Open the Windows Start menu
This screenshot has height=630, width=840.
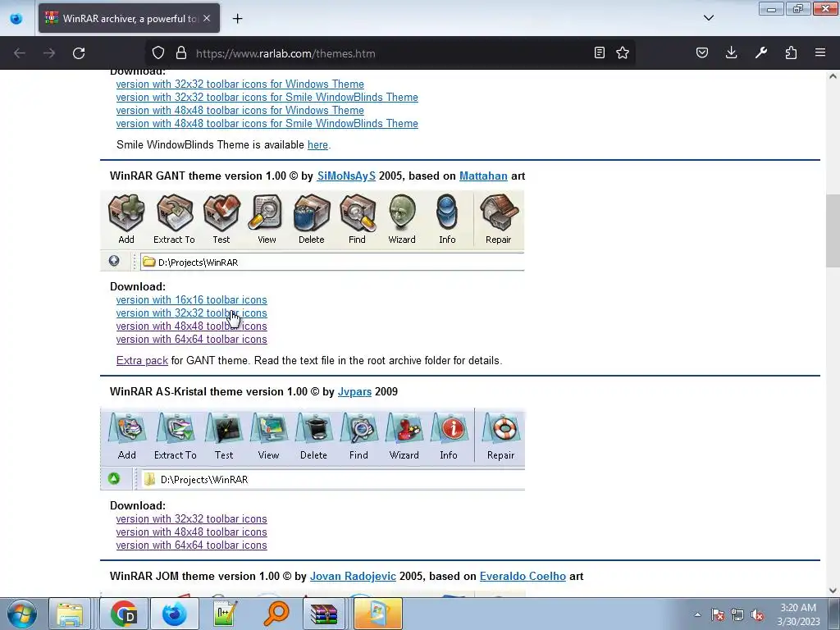[x=21, y=614]
